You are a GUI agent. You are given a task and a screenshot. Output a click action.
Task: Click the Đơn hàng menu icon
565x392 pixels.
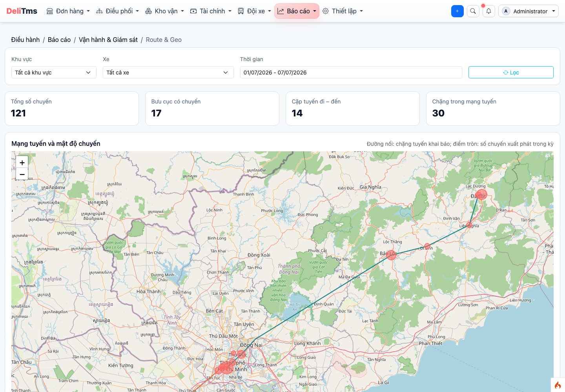[50, 11]
